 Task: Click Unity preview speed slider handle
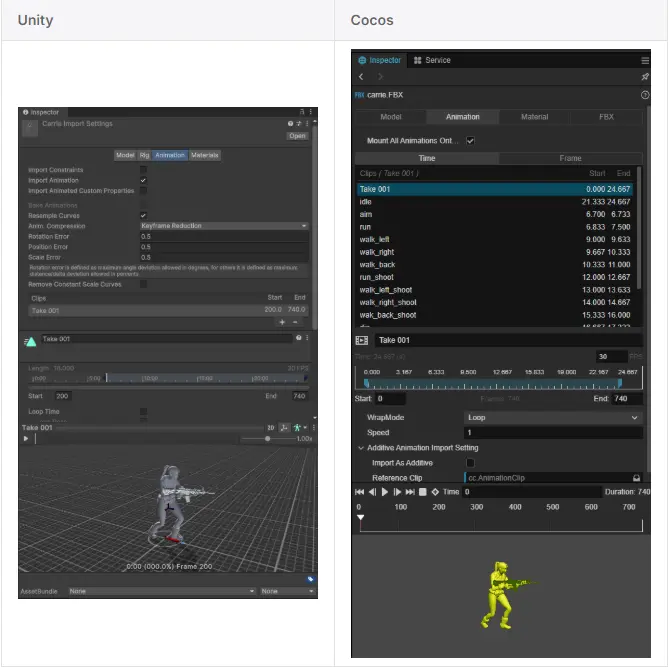(x=268, y=439)
